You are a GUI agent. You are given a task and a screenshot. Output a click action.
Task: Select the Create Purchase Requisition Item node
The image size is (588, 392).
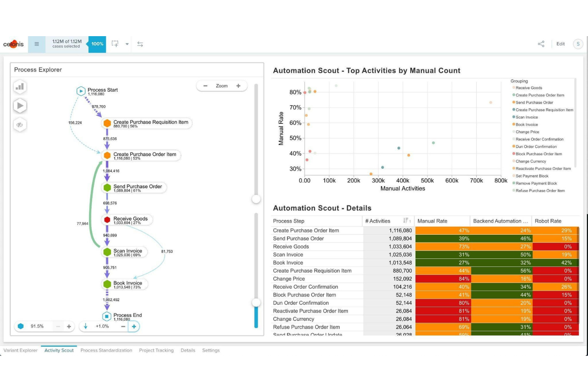(x=147, y=123)
